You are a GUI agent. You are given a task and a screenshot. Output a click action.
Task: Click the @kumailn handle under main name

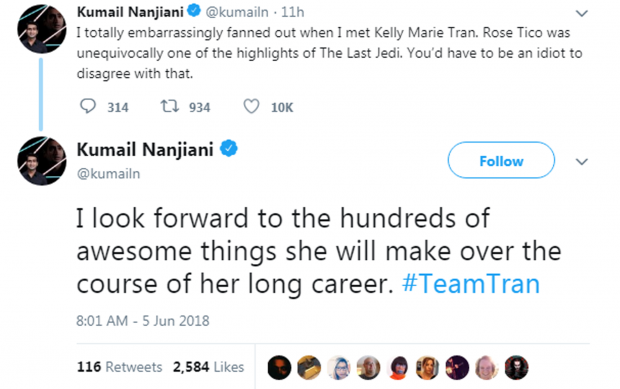108,174
